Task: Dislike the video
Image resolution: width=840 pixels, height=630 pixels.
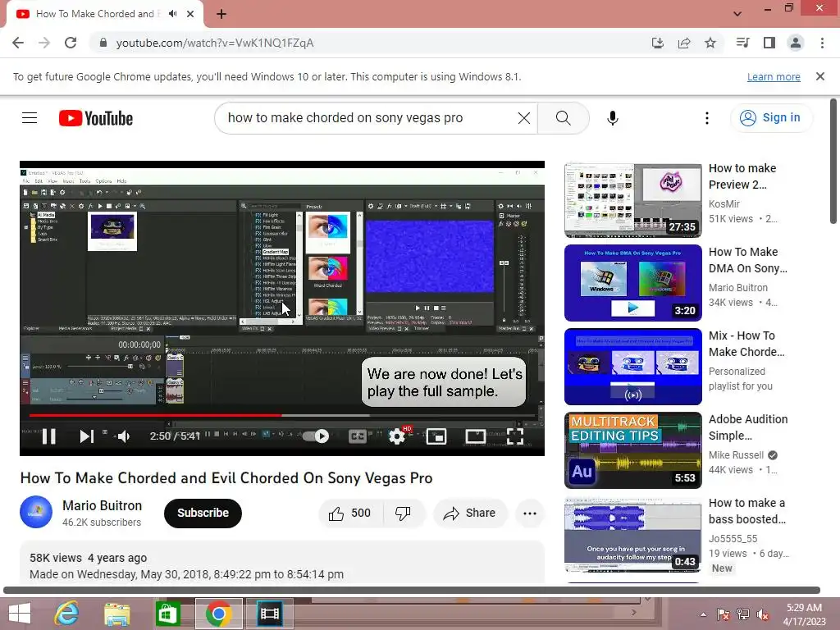Action: coord(404,514)
